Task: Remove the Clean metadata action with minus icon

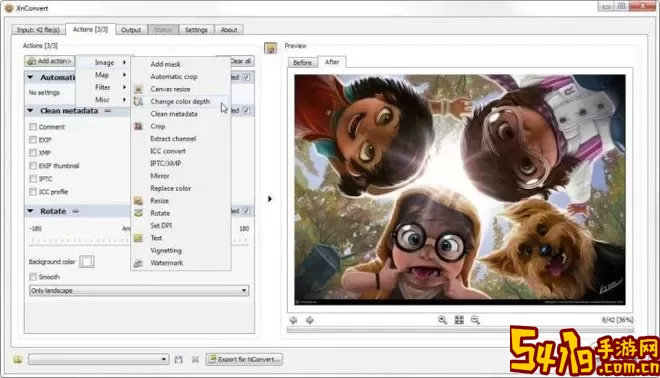Action: coord(108,111)
